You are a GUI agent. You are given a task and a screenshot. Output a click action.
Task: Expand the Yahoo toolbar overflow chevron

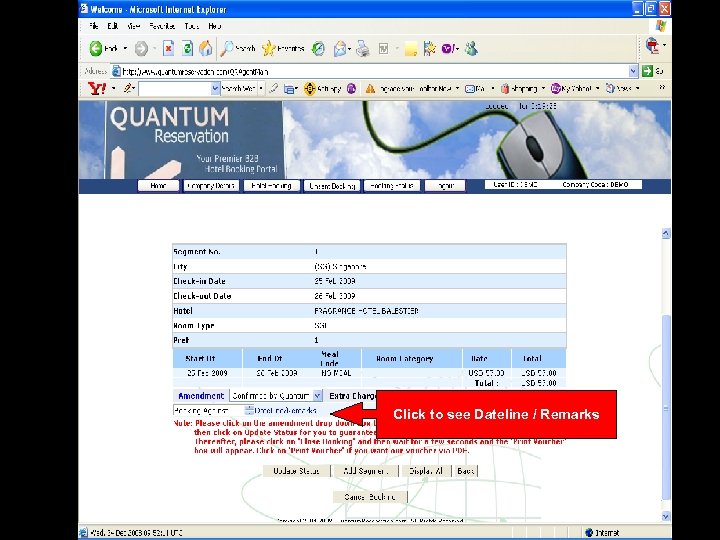click(662, 87)
